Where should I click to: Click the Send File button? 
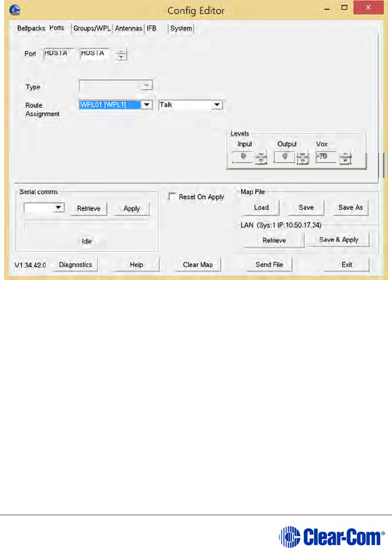269,265
